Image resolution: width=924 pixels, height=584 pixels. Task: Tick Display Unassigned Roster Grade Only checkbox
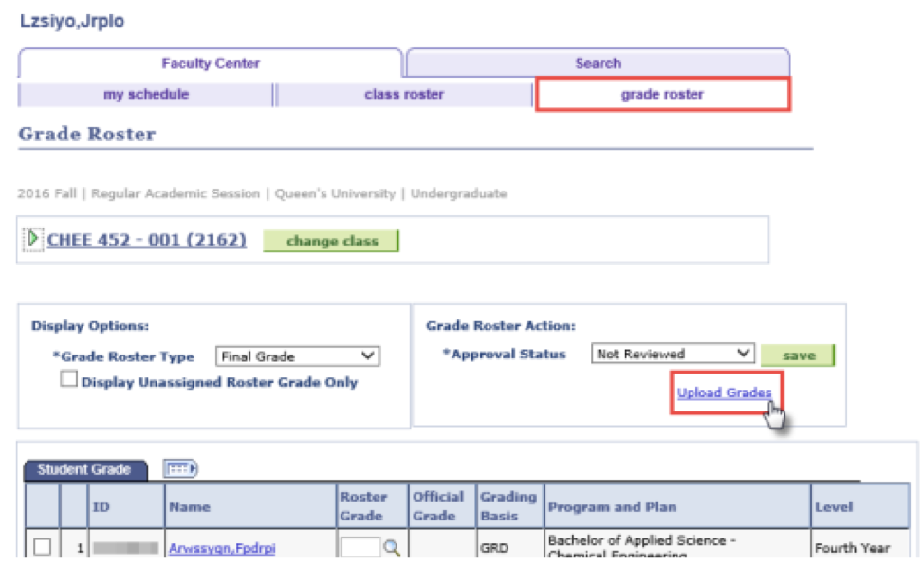tap(69, 381)
